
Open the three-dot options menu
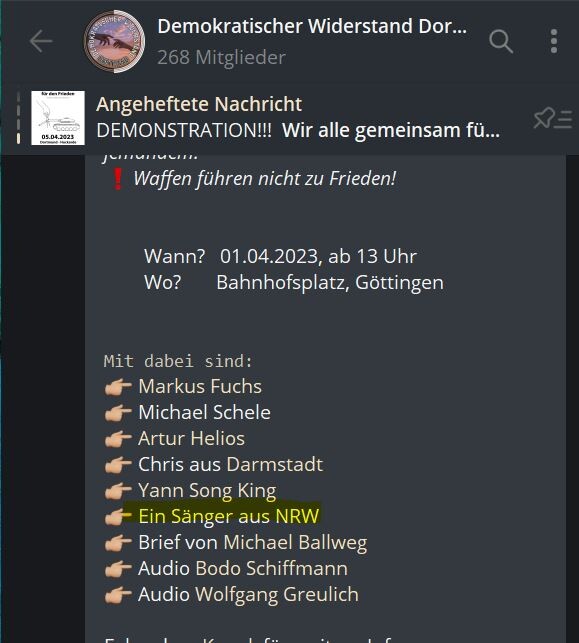[554, 41]
